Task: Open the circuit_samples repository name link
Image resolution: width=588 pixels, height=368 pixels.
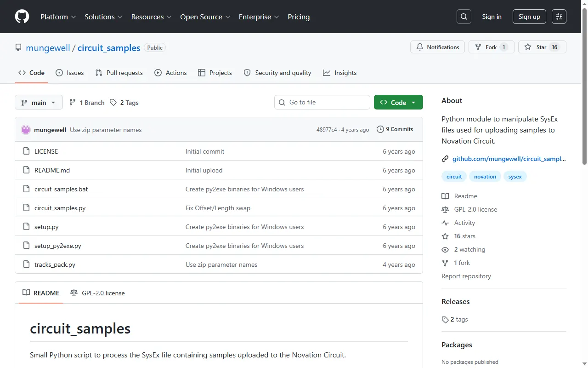Action: point(109,48)
